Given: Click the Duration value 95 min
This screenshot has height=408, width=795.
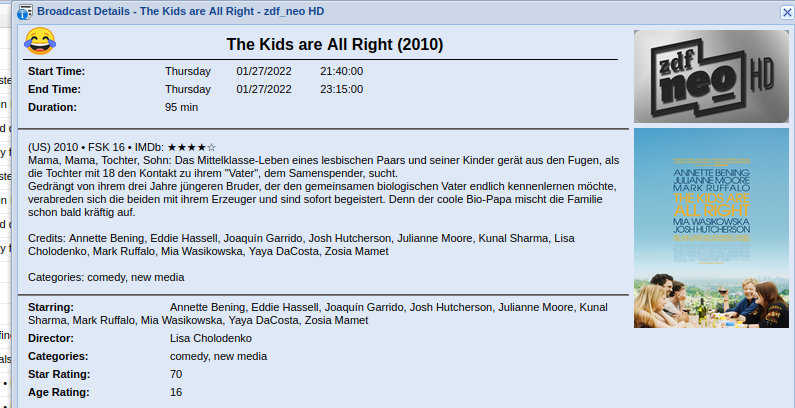Looking at the screenshot, I should click(x=182, y=107).
